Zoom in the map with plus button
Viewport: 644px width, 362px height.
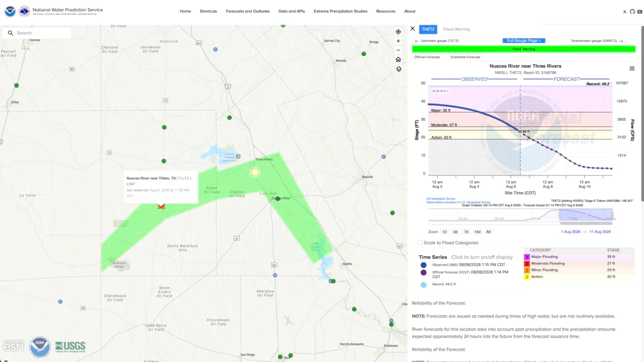[x=398, y=41]
